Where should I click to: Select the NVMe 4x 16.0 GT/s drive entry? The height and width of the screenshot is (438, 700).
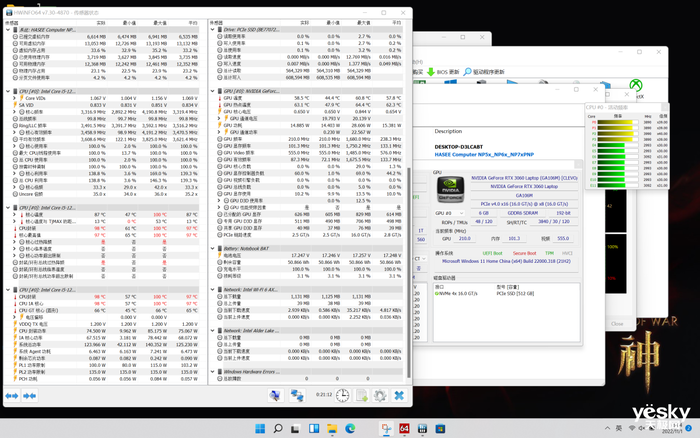[456, 294]
